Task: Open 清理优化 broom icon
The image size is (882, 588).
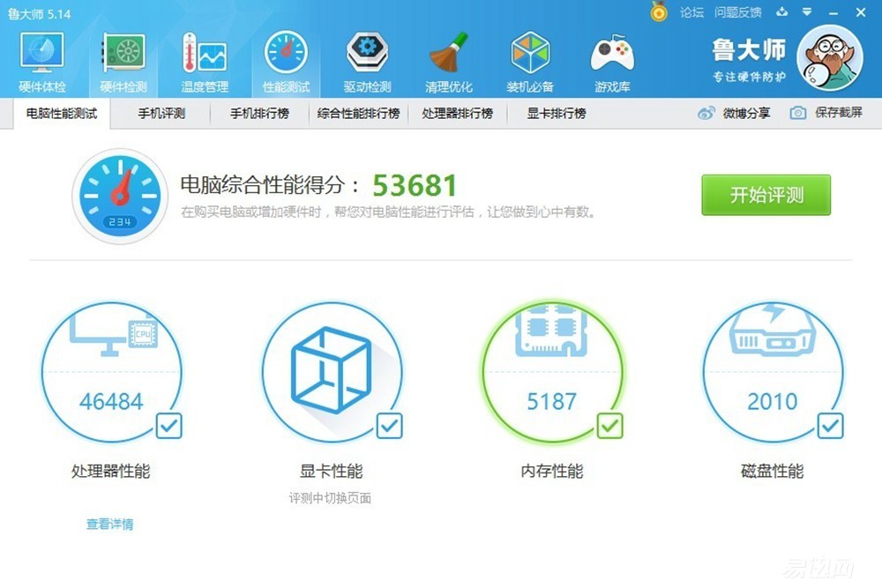Action: pos(448,52)
